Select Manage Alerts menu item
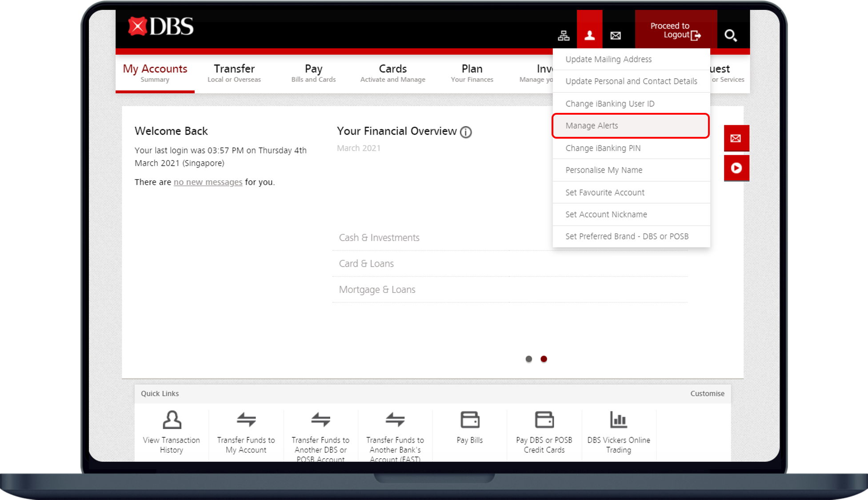The width and height of the screenshot is (868, 500). click(592, 126)
